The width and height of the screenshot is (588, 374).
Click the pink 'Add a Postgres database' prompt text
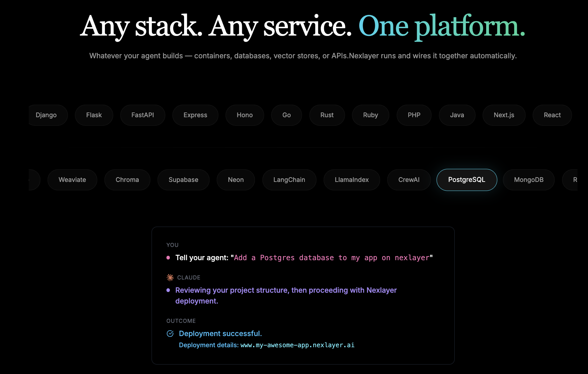tap(332, 258)
